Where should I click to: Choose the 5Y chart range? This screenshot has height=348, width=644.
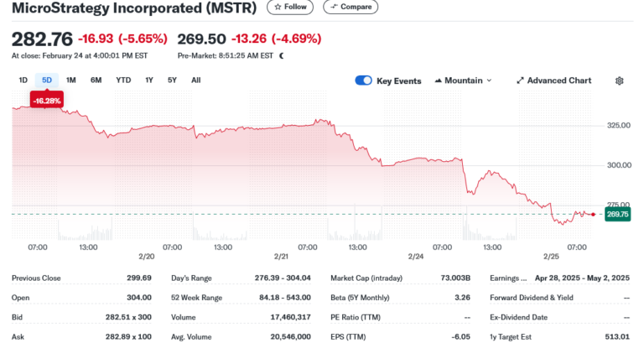pos(172,81)
